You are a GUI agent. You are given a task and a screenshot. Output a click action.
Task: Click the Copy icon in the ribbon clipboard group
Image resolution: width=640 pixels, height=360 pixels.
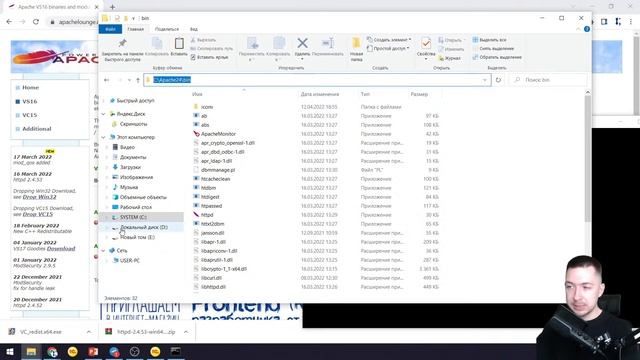point(157,43)
